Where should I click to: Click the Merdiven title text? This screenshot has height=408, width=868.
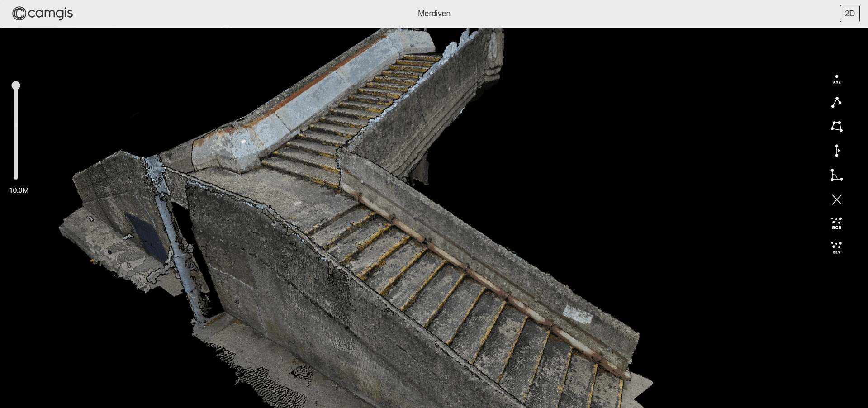434,14
